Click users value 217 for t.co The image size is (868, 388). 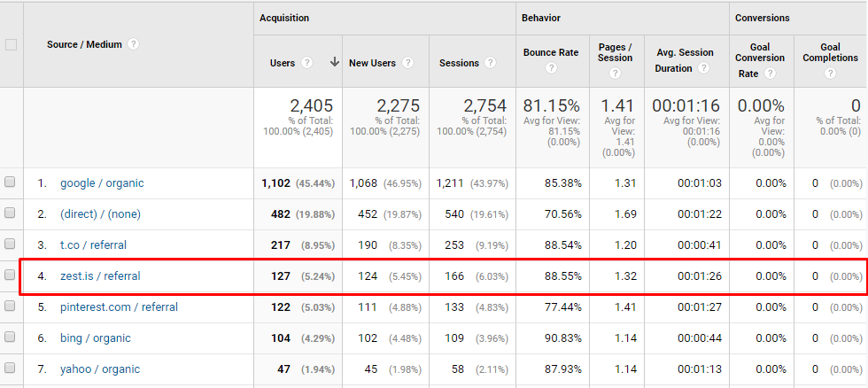281,245
